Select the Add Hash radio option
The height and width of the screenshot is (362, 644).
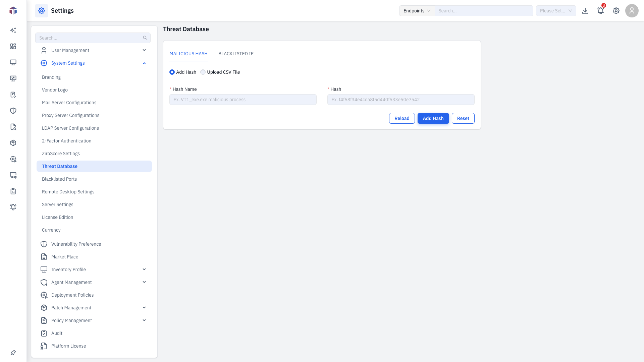tap(172, 72)
